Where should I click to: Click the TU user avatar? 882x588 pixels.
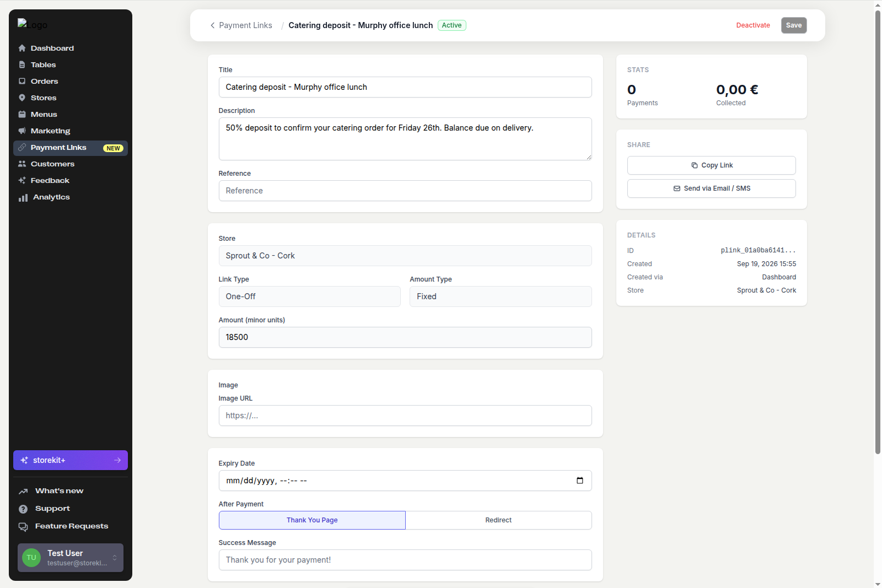tap(31, 558)
